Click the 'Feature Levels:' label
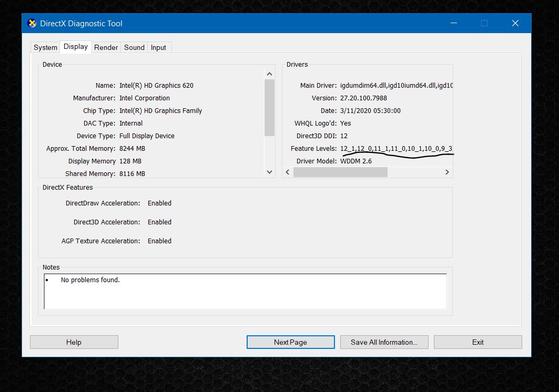This screenshot has height=392, width=559. pos(313,149)
